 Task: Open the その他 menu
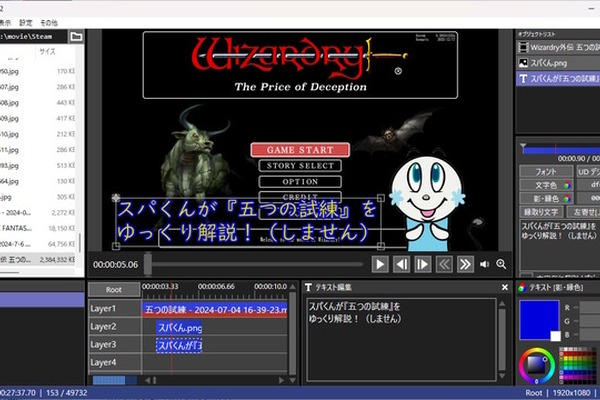pyautogui.click(x=49, y=23)
